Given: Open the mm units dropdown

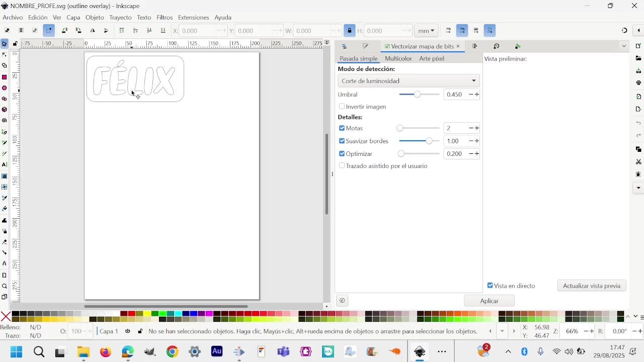Looking at the screenshot, I should click(x=427, y=31).
